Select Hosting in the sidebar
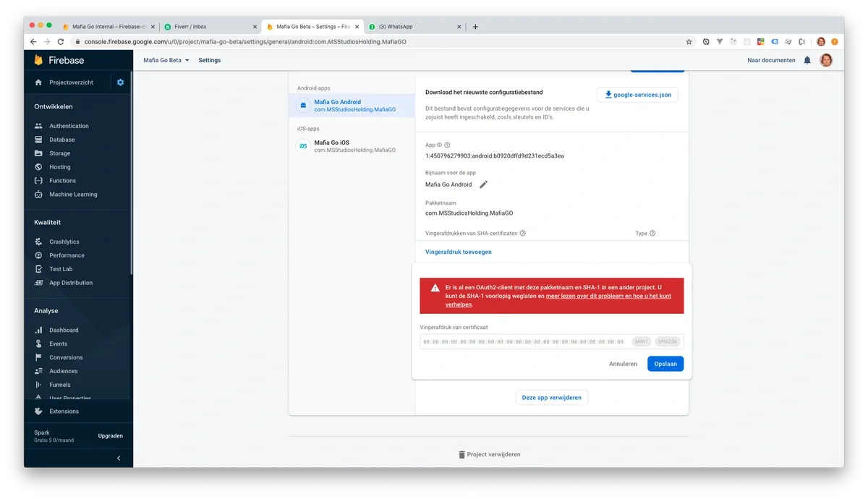 [60, 167]
